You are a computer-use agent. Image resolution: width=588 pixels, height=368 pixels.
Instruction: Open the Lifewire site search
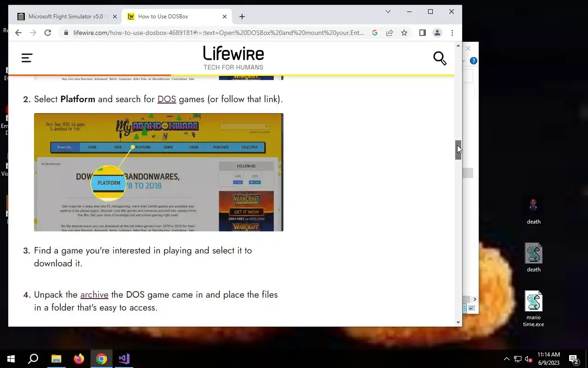click(440, 58)
